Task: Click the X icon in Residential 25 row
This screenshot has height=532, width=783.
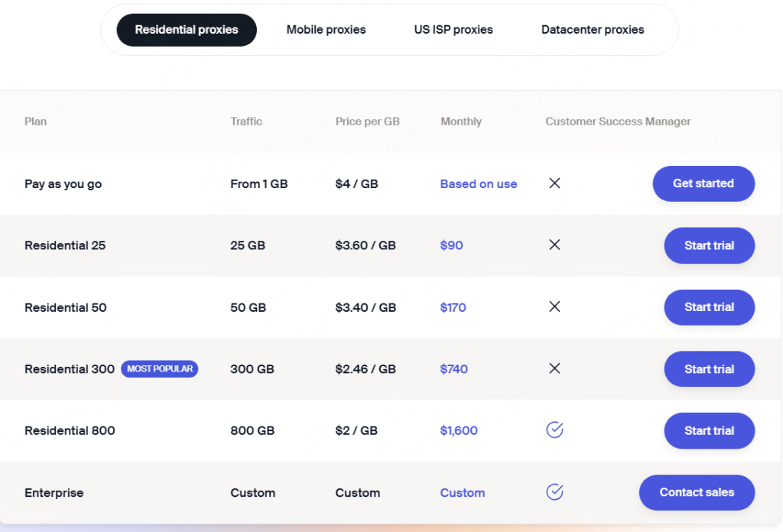Action: tap(554, 245)
